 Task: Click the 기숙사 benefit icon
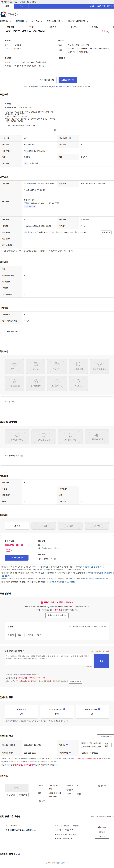click(x=36, y=366)
